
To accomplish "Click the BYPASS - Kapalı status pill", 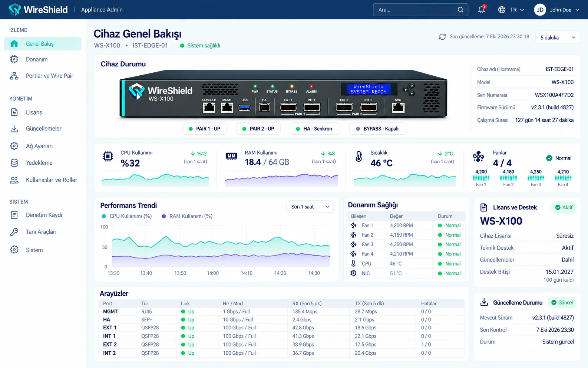I will point(378,129).
